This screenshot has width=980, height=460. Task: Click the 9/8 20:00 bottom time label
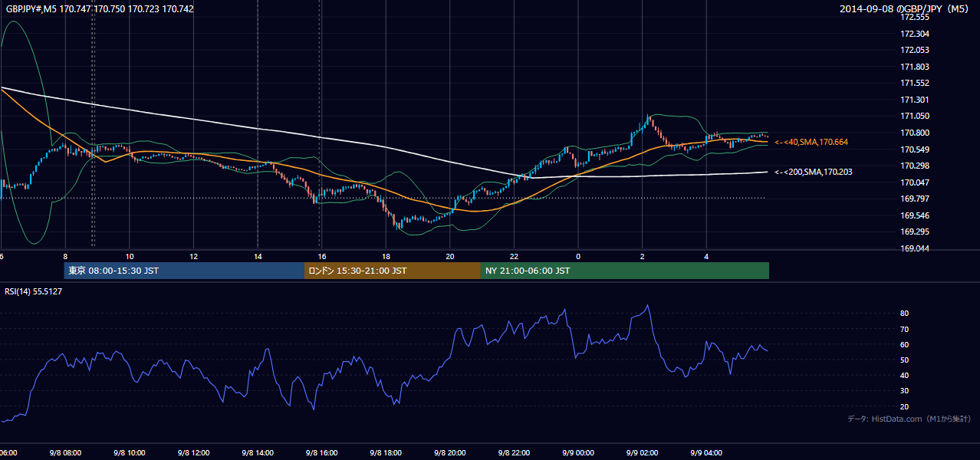tap(450, 452)
